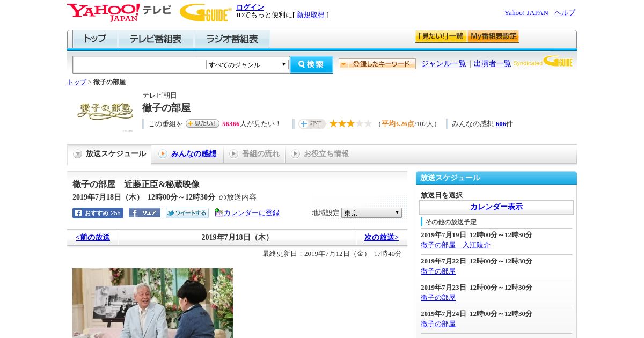
Task: Click the 徹子の部屋 program logo image
Action: point(105,111)
